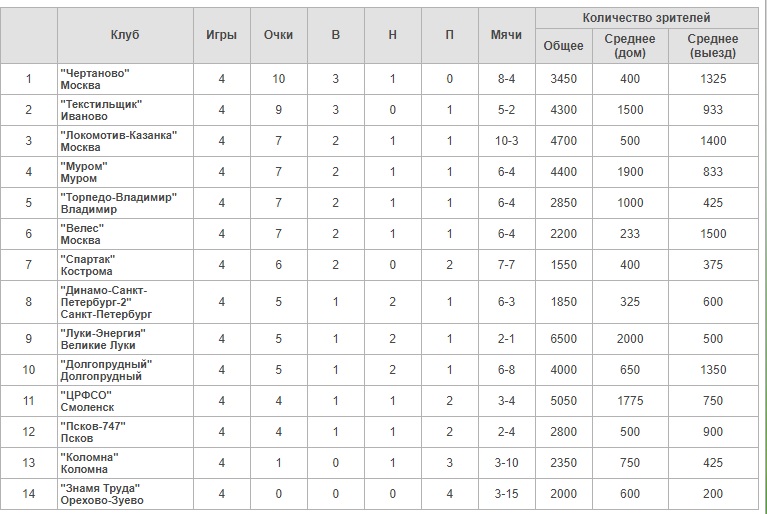Click the Среднее (дом) header
This screenshot has height=514, width=767.
click(x=630, y=46)
